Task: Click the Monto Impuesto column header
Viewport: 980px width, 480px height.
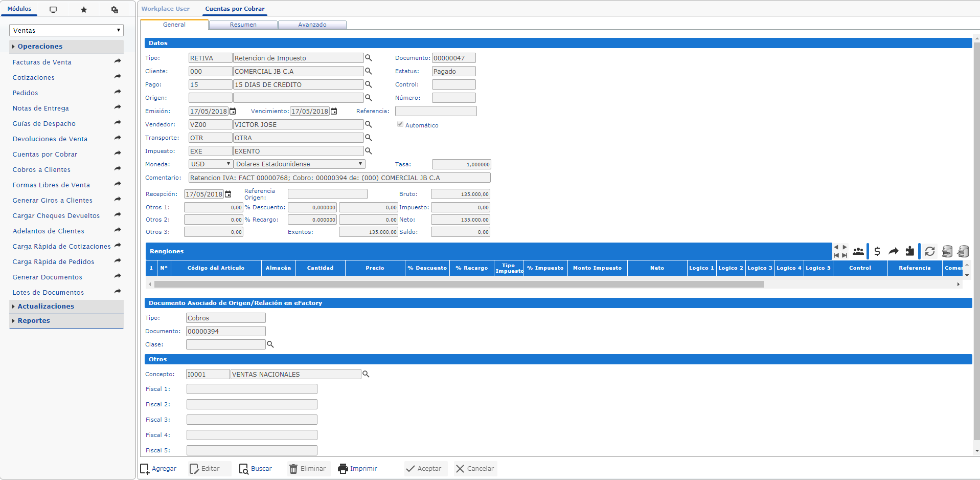Action: click(597, 268)
